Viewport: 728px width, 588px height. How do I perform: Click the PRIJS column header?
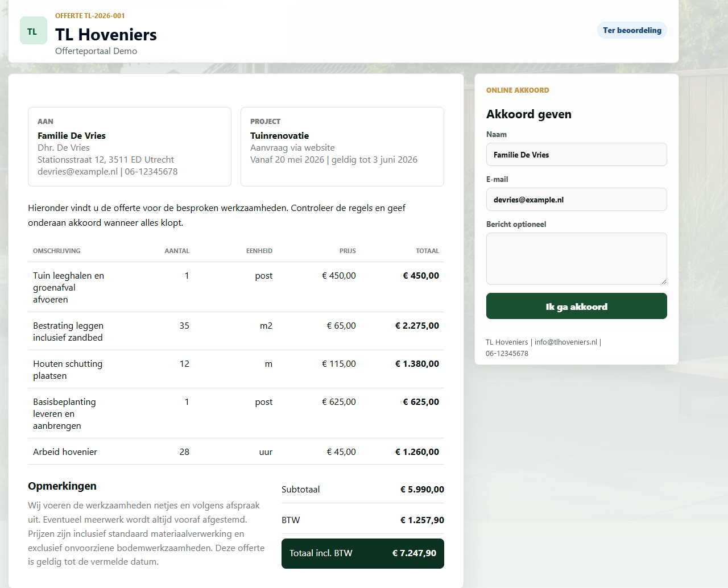[x=348, y=251]
